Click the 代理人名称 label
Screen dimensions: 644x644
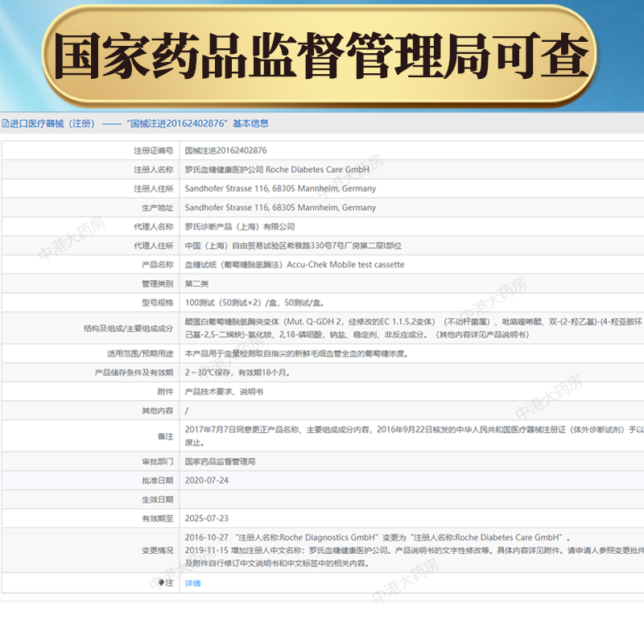pyautogui.click(x=154, y=227)
